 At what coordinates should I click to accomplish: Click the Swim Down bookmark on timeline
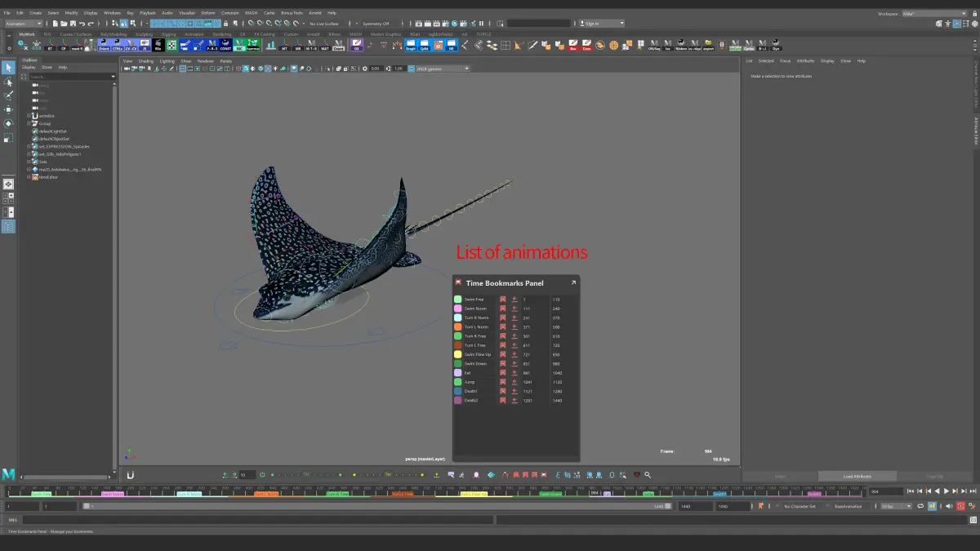tap(550, 494)
